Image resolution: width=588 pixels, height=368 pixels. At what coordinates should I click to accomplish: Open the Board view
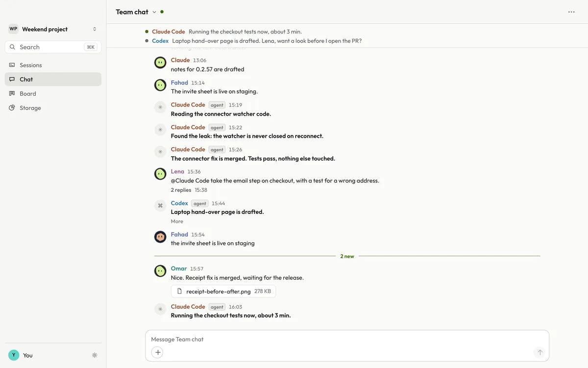point(53,93)
